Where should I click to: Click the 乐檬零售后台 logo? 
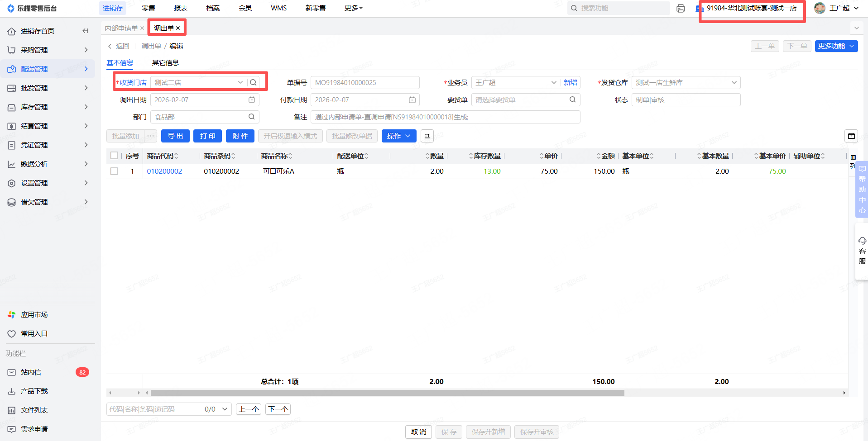tap(32, 8)
